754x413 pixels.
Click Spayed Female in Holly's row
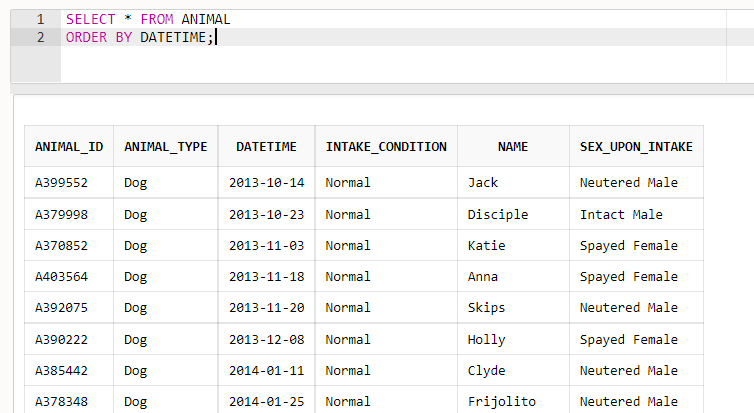click(628, 339)
